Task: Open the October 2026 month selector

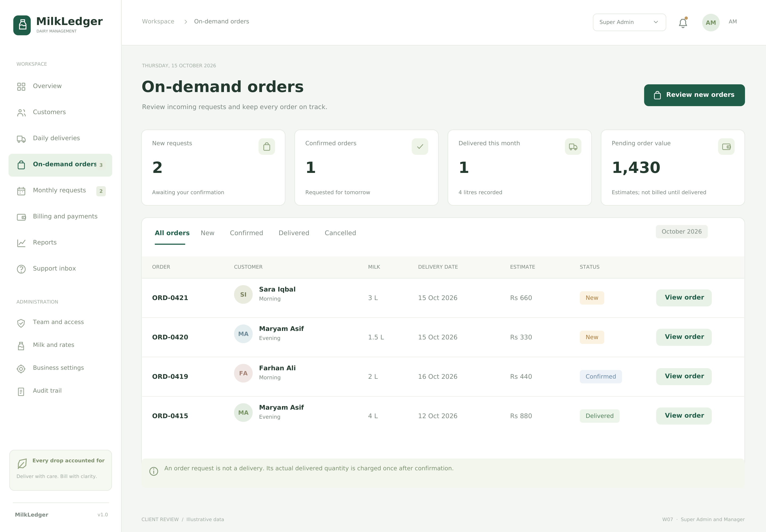Action: tap(681, 232)
